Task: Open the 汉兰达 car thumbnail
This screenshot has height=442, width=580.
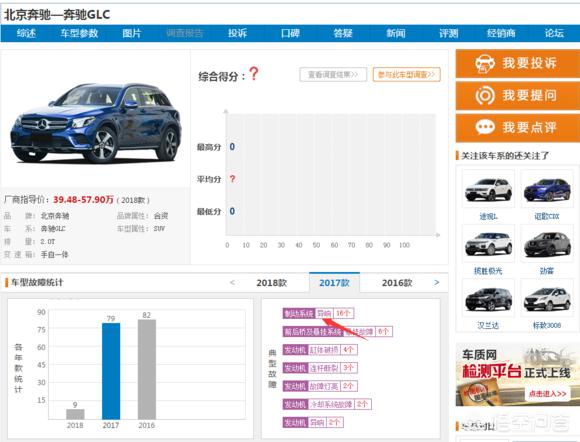Action: (489, 298)
